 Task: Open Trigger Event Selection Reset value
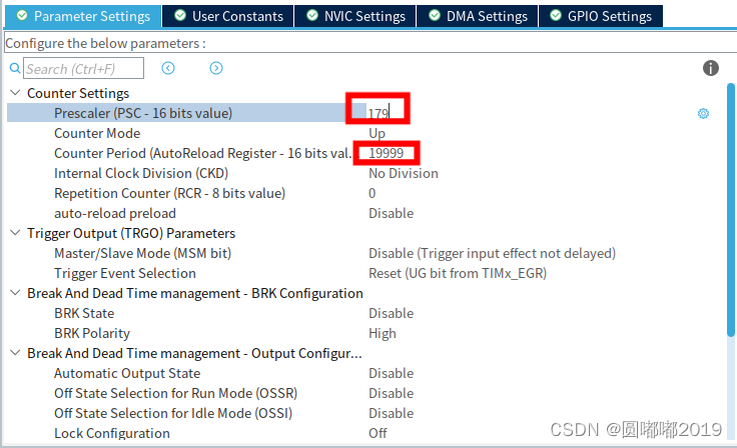pyautogui.click(x=457, y=274)
